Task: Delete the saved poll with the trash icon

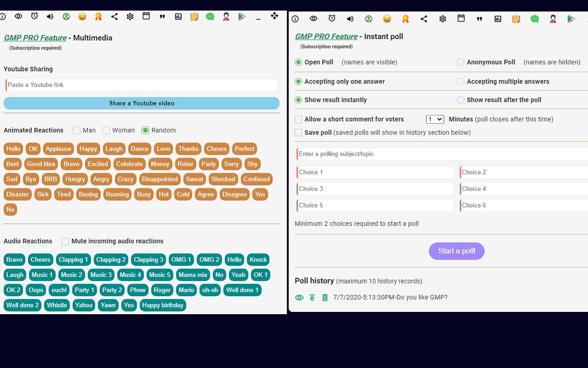Action: pyautogui.click(x=325, y=298)
